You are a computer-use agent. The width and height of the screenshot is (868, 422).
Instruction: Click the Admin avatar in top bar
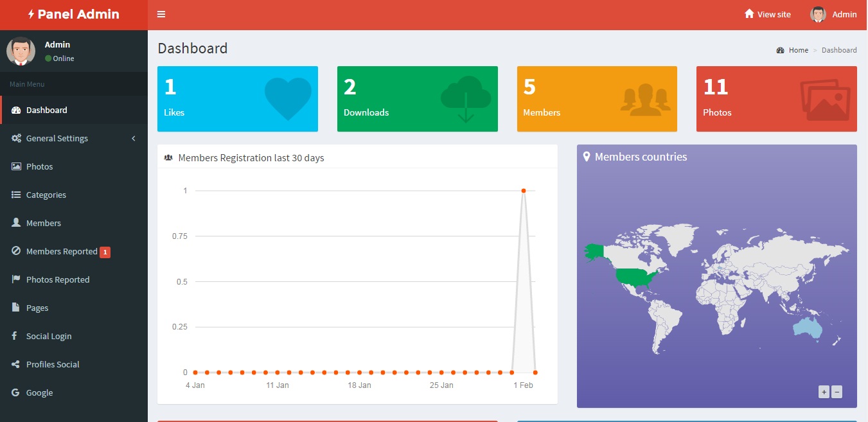point(818,15)
